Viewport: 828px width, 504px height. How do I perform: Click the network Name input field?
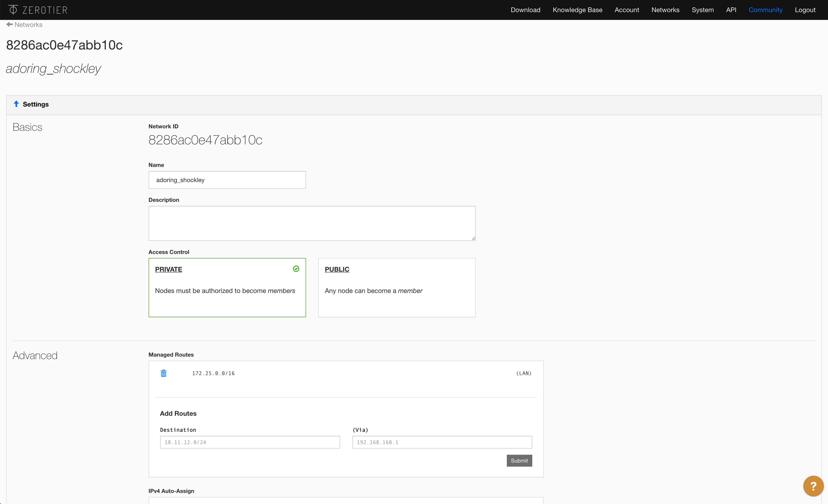227,180
